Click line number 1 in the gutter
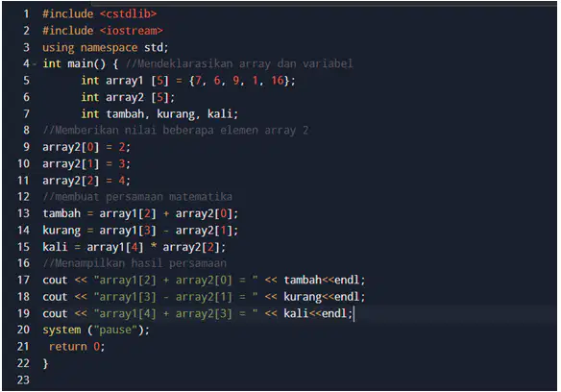This screenshot has width=561, height=392. (26, 14)
